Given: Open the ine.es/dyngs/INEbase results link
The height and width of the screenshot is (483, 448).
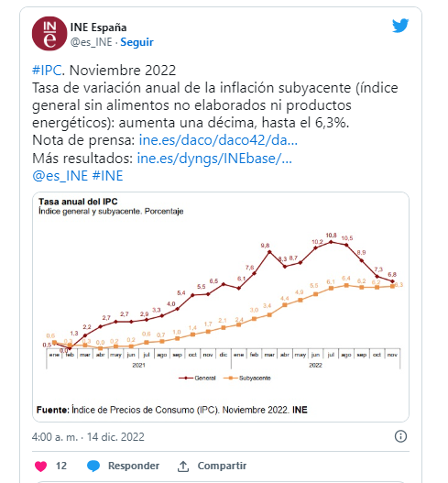Looking at the screenshot, I should click(214, 159).
